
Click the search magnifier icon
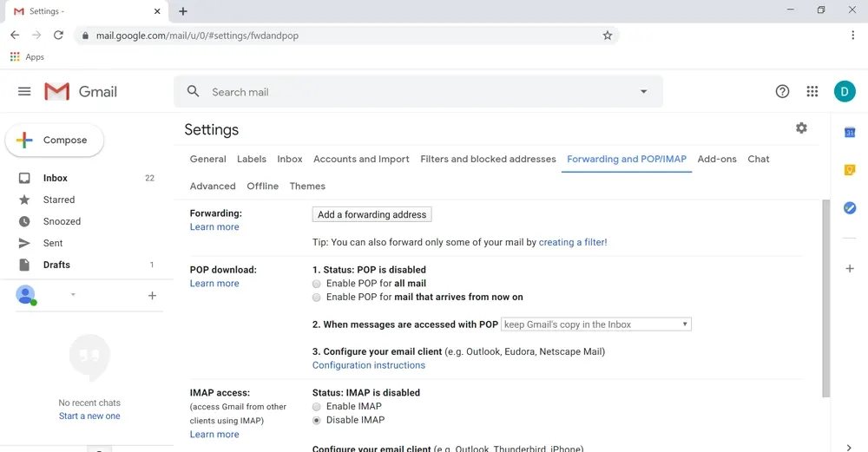click(193, 91)
